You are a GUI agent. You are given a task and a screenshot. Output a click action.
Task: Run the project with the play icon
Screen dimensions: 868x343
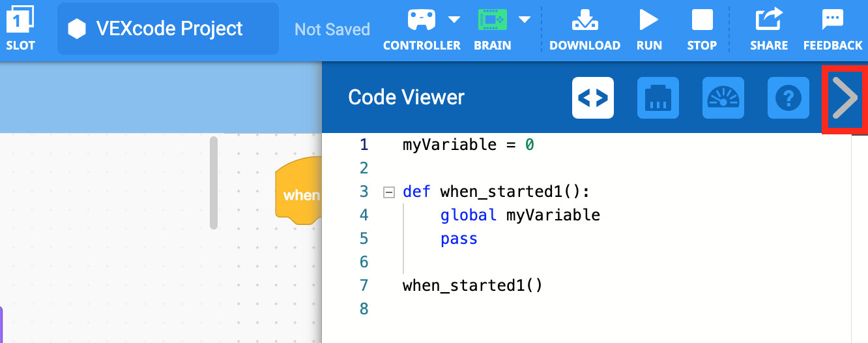coord(648,20)
